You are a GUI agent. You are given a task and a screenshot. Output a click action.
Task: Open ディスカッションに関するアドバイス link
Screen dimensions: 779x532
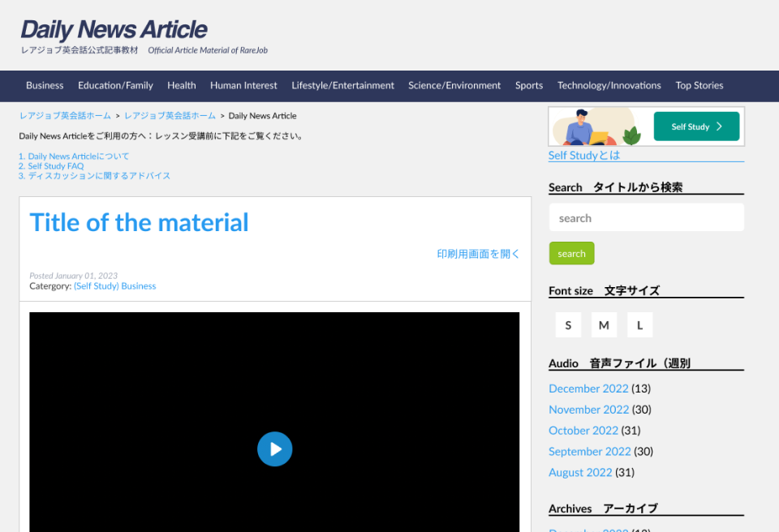[99, 176]
